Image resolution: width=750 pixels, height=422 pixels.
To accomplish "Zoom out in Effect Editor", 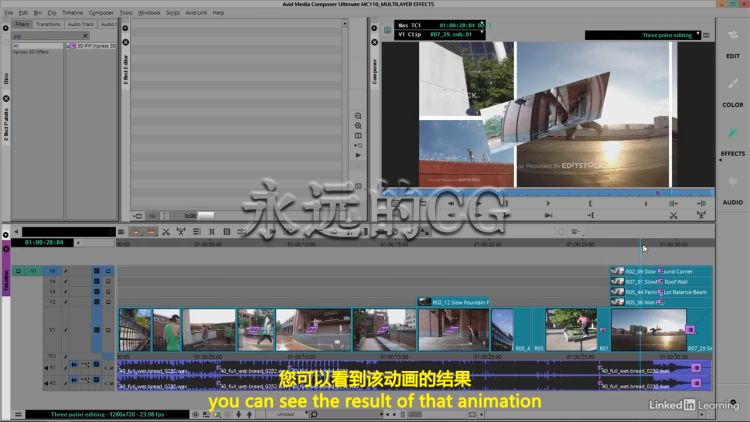I will point(358,116).
